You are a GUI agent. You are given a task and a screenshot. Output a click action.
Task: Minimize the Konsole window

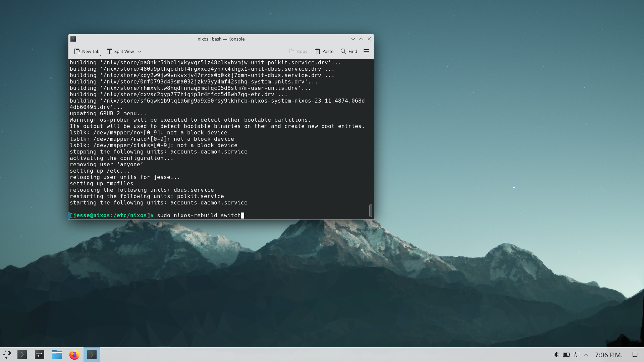353,39
